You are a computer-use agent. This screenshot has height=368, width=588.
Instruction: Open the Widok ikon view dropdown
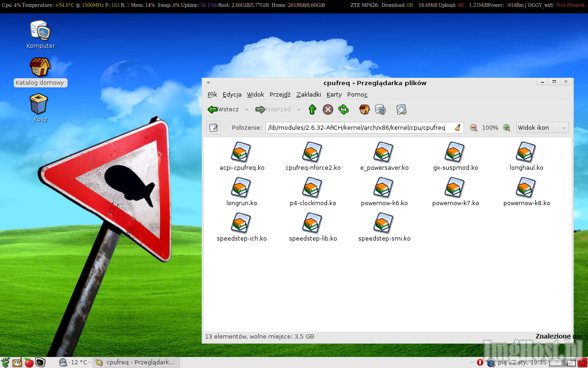543,127
